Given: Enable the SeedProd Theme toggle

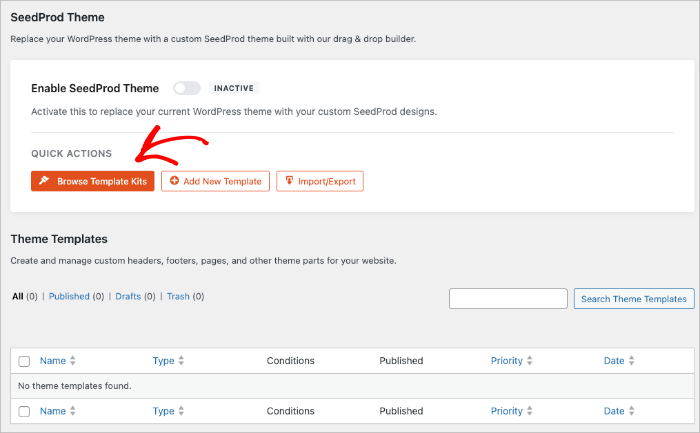Looking at the screenshot, I should click(187, 88).
